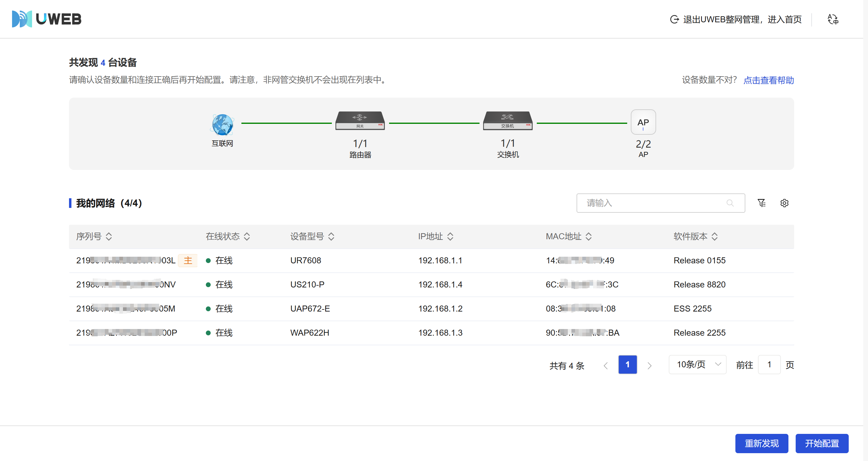Focus the go-to page number input
Viewport: 868px width, 461px height.
[769, 365]
